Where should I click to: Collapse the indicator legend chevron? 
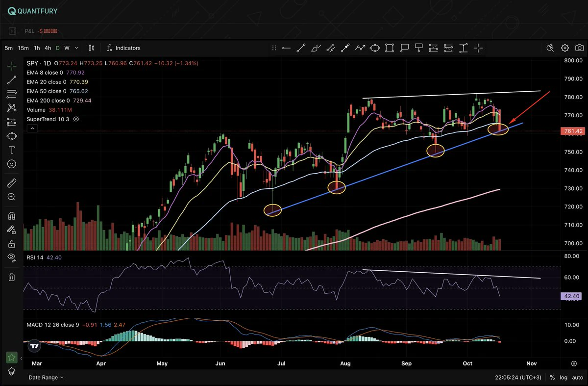pos(31,129)
